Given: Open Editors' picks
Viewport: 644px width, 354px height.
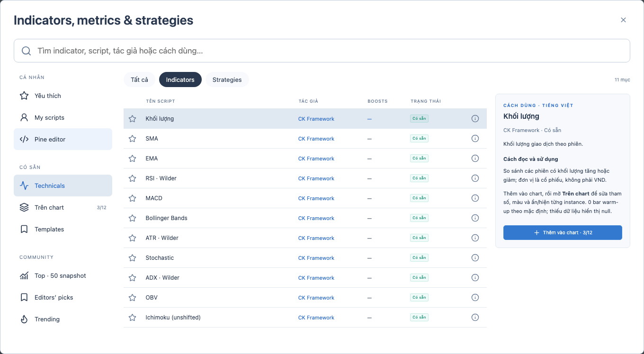Looking at the screenshot, I should (x=63, y=297).
